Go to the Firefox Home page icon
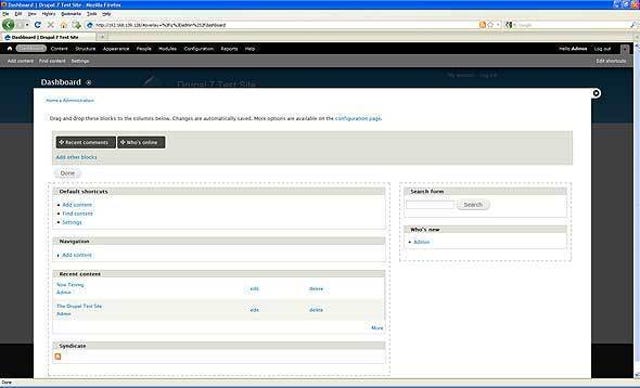Screen dimensions: 640x388 pyautogui.click(x=63, y=25)
